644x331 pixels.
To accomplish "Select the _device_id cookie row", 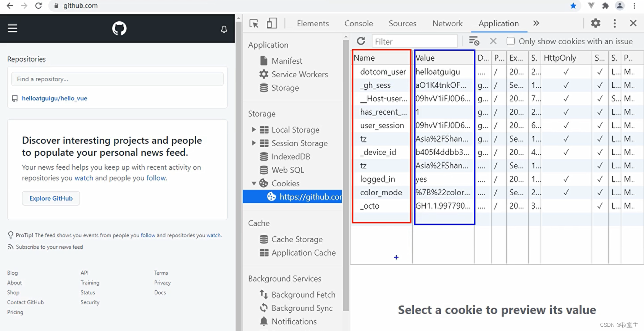I will tap(497, 152).
